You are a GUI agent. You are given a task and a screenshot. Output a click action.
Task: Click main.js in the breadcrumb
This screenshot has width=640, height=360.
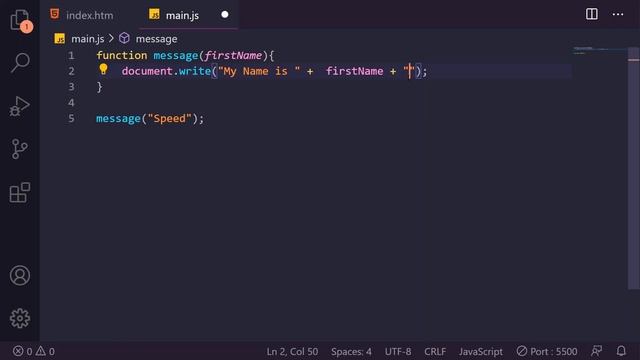pyautogui.click(x=87, y=39)
